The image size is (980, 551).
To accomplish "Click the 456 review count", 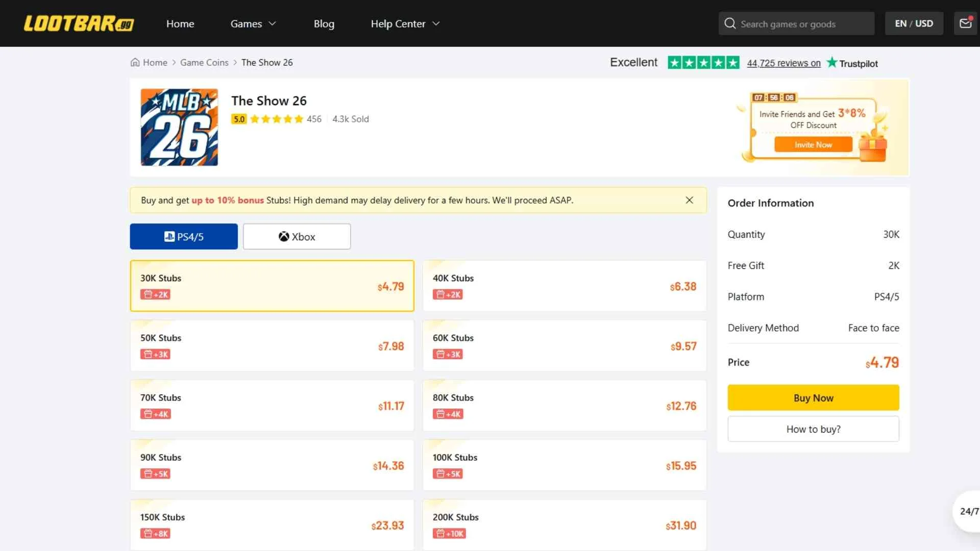I will pyautogui.click(x=314, y=119).
